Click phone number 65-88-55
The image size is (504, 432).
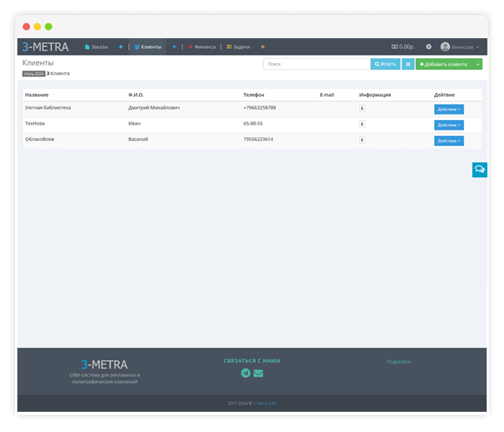click(253, 123)
